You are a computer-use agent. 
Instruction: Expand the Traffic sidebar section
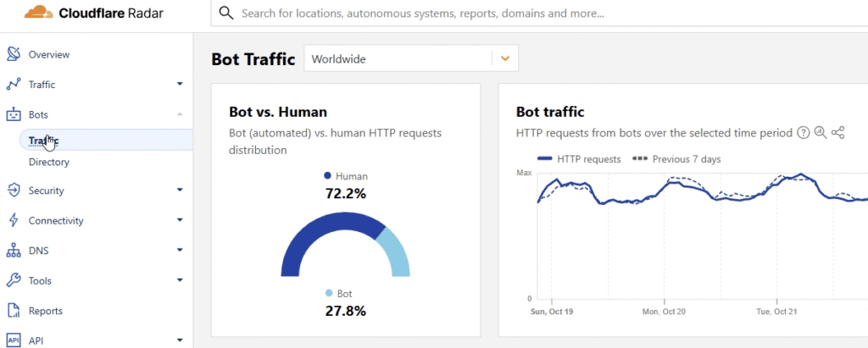point(180,84)
